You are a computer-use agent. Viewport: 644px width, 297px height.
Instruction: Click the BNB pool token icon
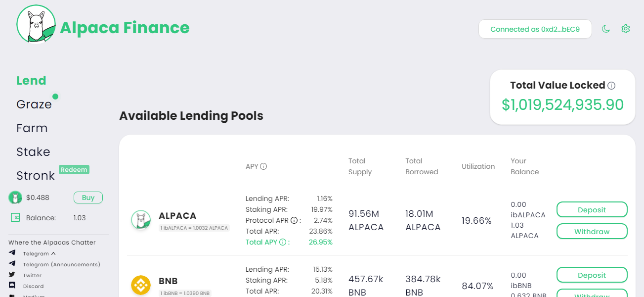[141, 286]
